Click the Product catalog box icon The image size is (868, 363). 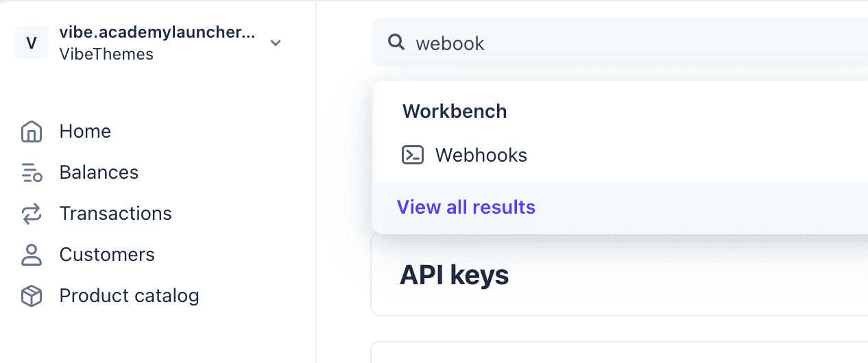(x=32, y=296)
